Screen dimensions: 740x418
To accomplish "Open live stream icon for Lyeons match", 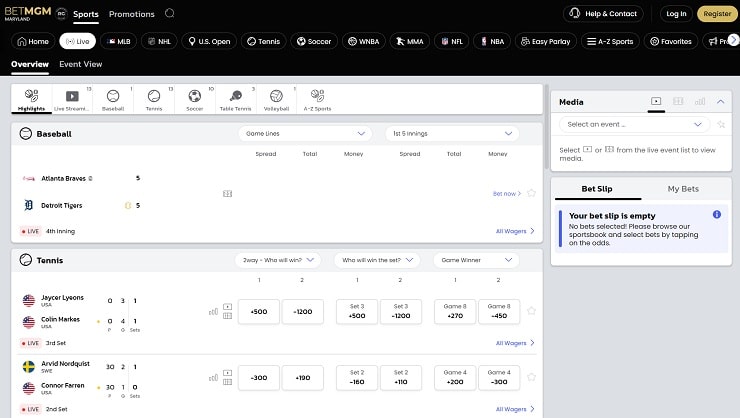I will pos(227,307).
